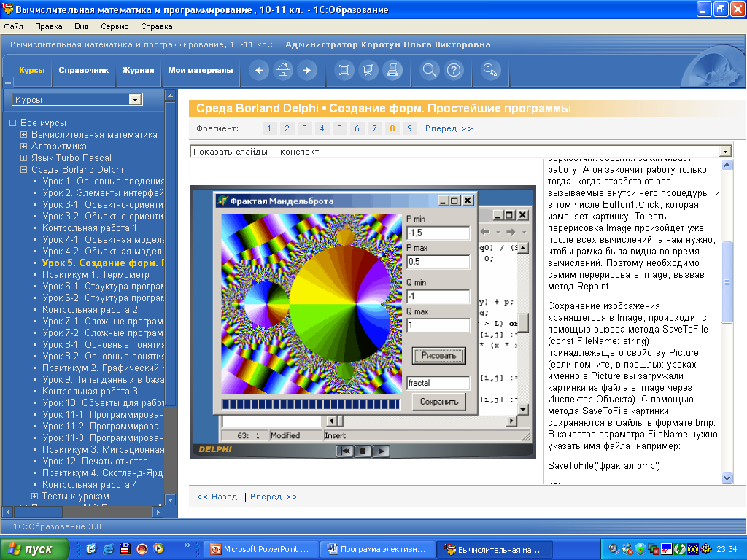Open the help question mark icon
Screen dimensions: 747x560
pos(454,71)
